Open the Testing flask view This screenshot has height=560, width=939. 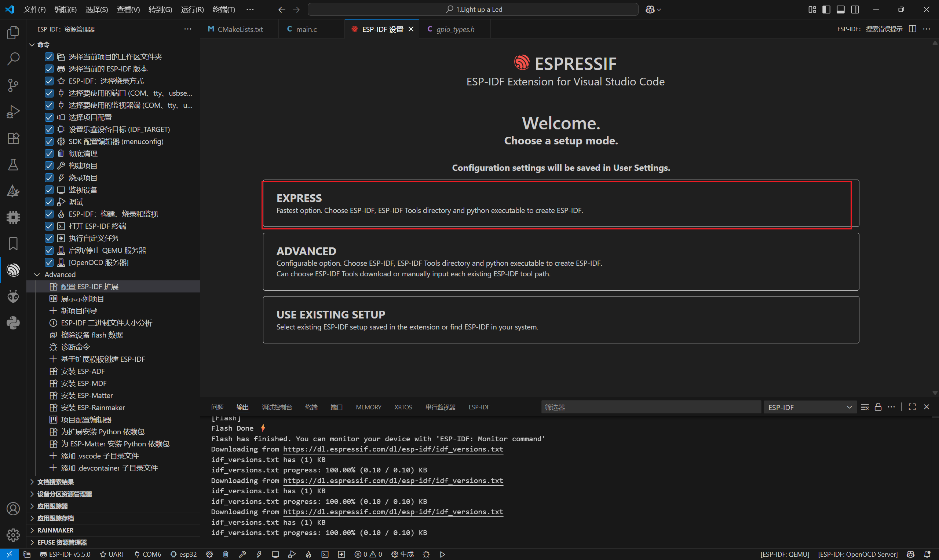(13, 165)
